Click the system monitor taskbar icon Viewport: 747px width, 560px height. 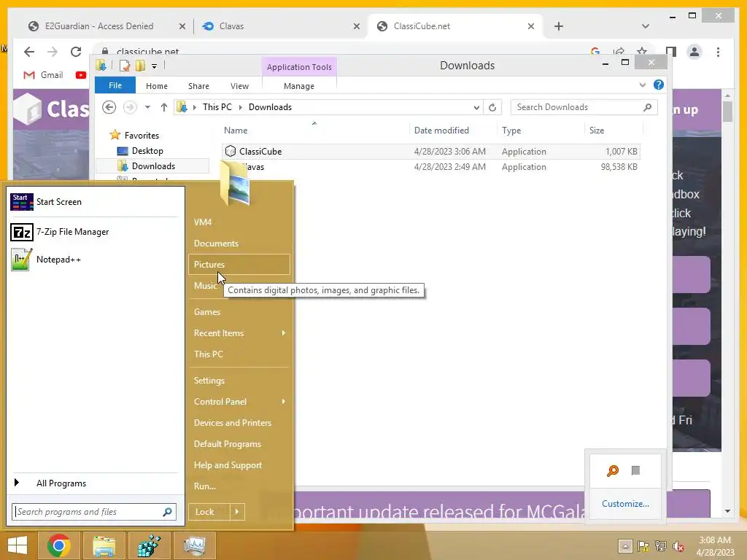pos(194,545)
